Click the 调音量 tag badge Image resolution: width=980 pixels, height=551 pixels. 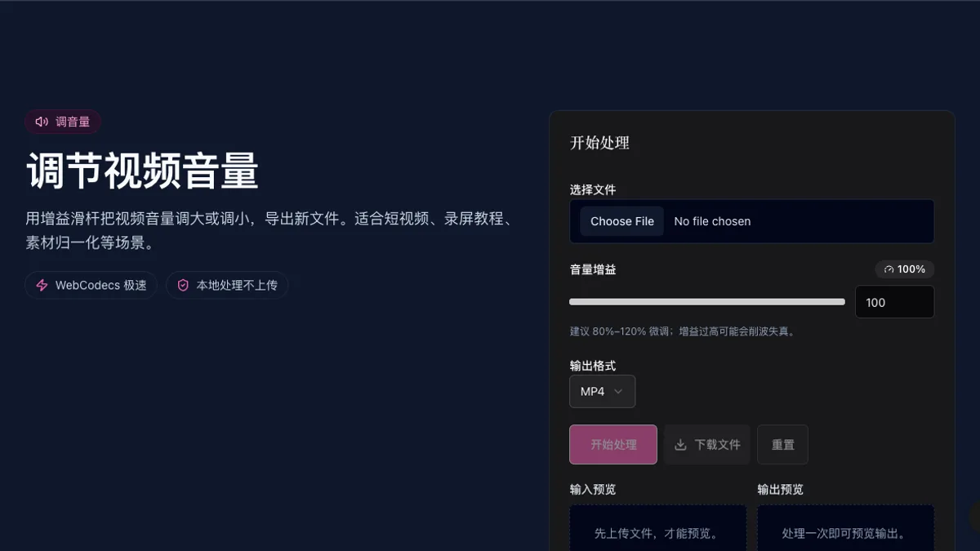click(x=63, y=122)
